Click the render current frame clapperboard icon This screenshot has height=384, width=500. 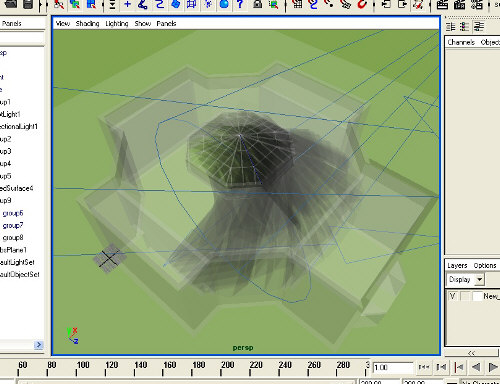point(442,5)
